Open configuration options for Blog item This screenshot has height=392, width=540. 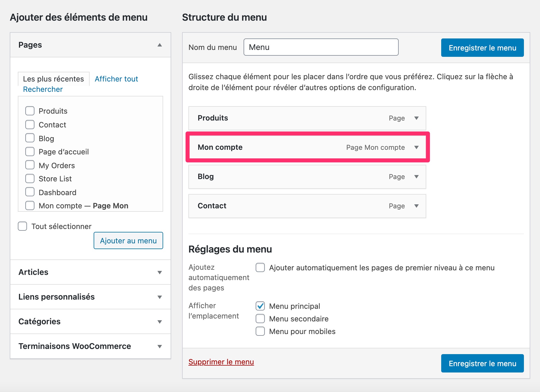pyautogui.click(x=416, y=177)
